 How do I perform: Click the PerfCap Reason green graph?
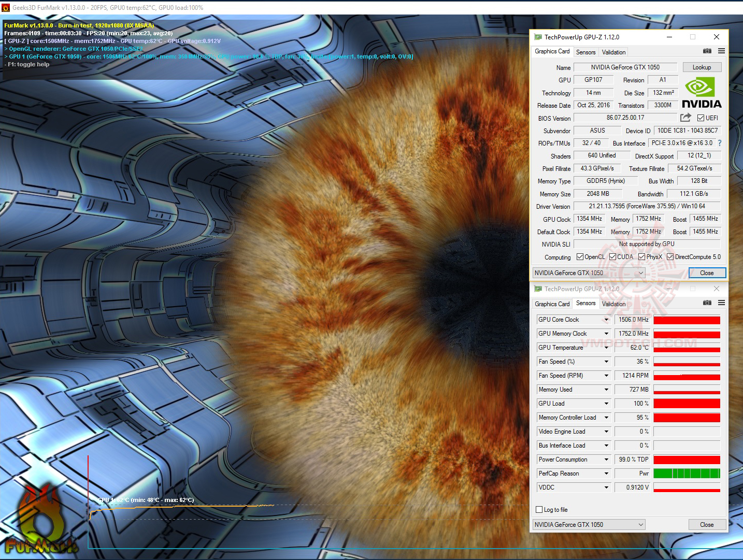(687, 473)
